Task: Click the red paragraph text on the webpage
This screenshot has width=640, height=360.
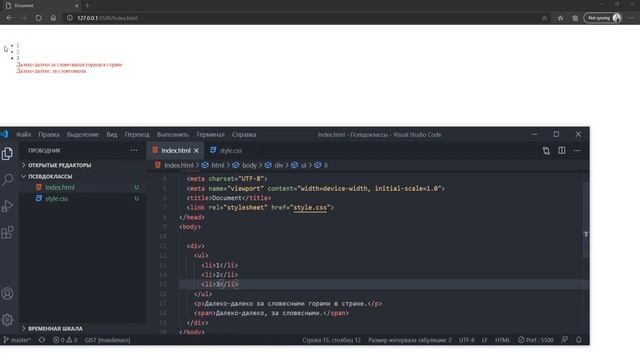Action: [x=69, y=64]
